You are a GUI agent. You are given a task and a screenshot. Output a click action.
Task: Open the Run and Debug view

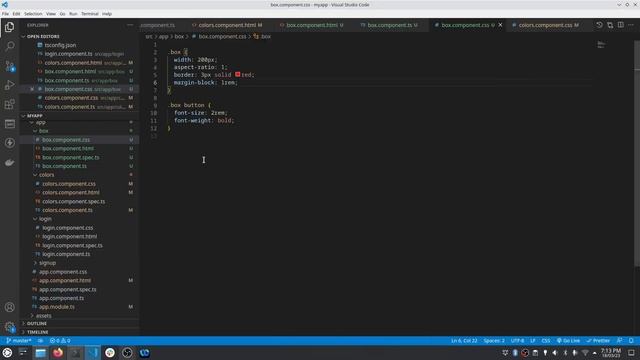9,85
